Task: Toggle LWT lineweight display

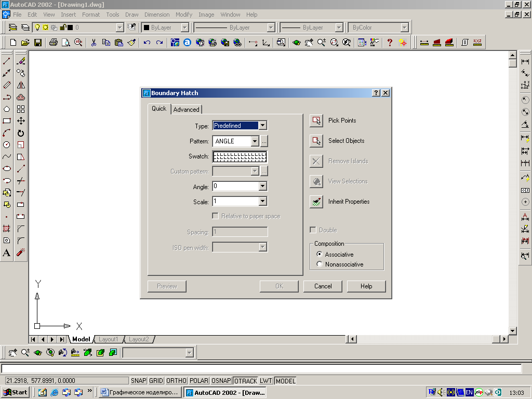Action: (266, 381)
